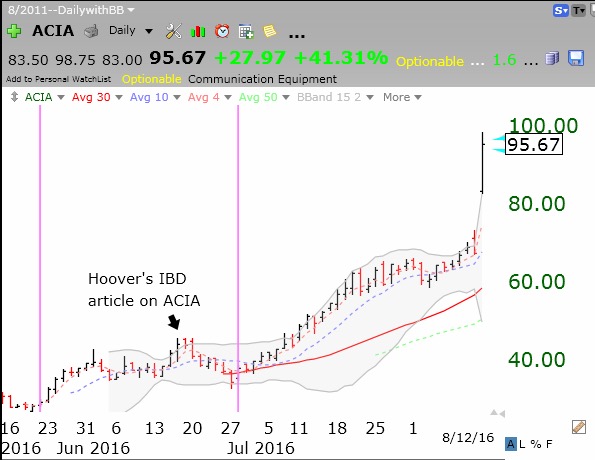Screen dimensions: 595x460
Task: Click the large Optionable text beside percent change
Action: [430, 61]
